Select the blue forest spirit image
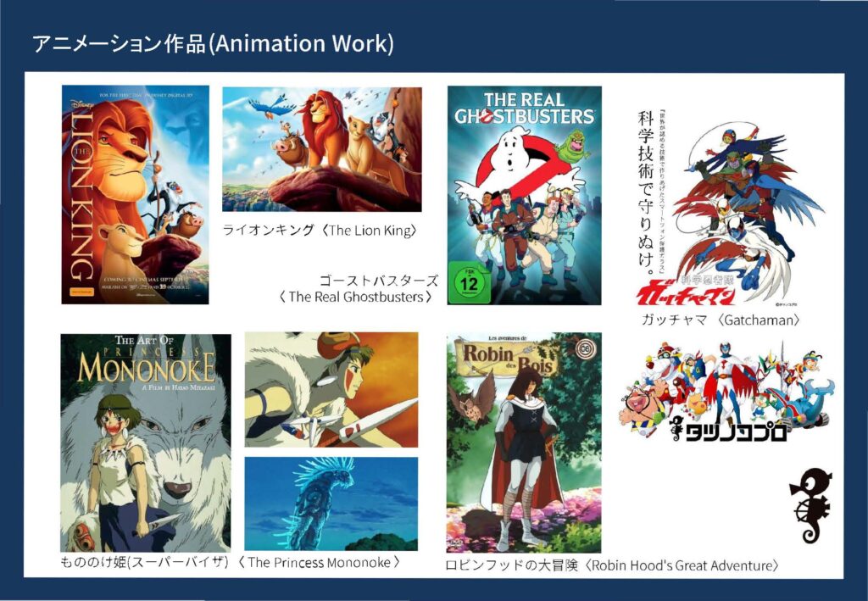Image resolution: width=868 pixels, height=601 pixels. point(331,504)
